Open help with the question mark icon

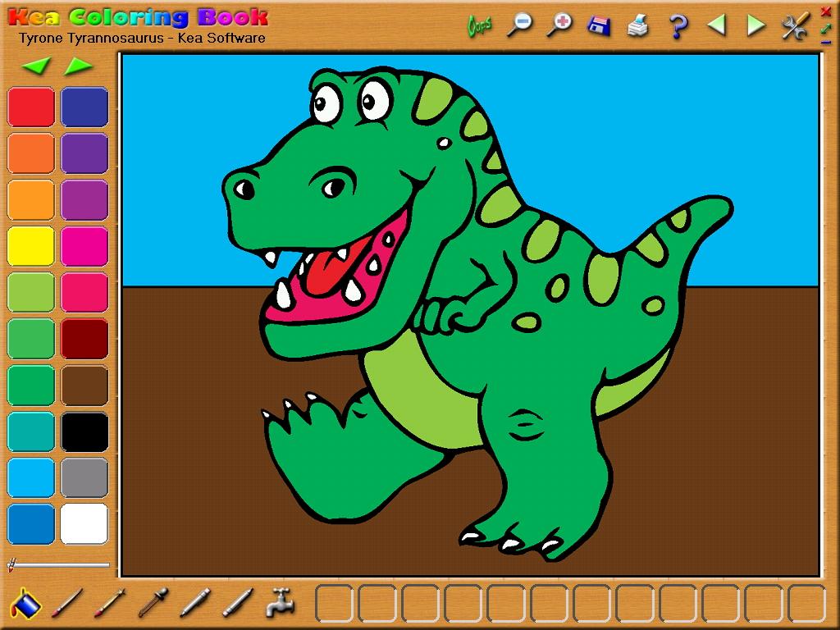point(677,25)
